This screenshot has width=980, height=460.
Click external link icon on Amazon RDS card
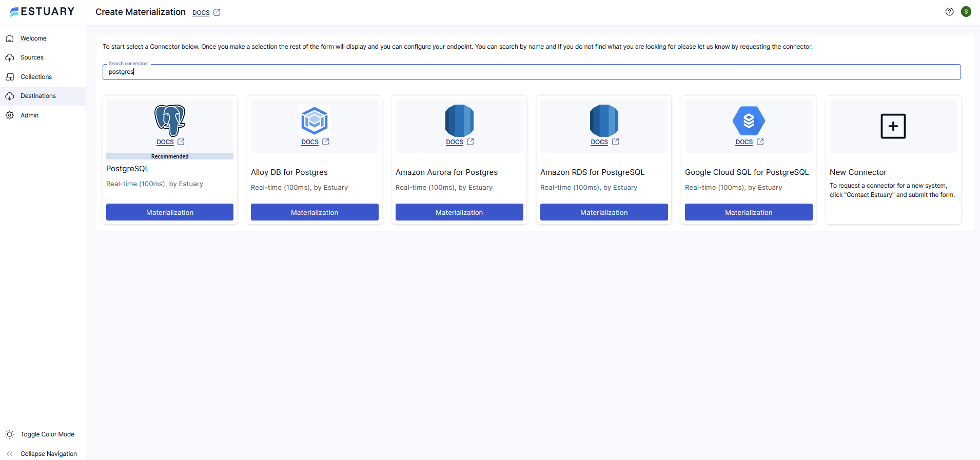(616, 142)
